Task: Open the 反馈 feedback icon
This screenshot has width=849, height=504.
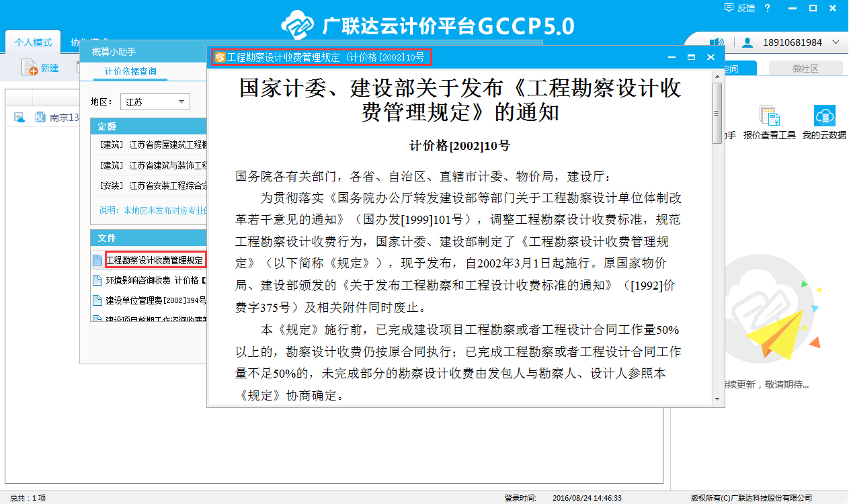Action: 729,8
